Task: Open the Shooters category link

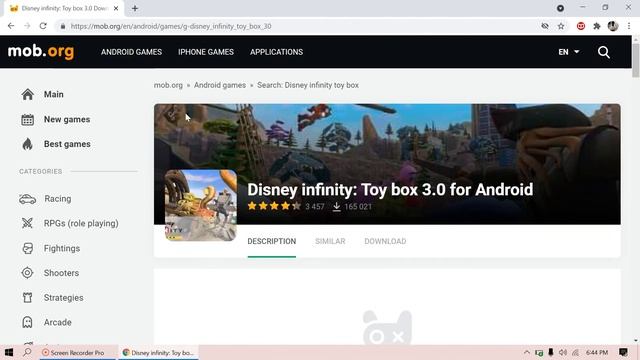Action: pos(61,273)
